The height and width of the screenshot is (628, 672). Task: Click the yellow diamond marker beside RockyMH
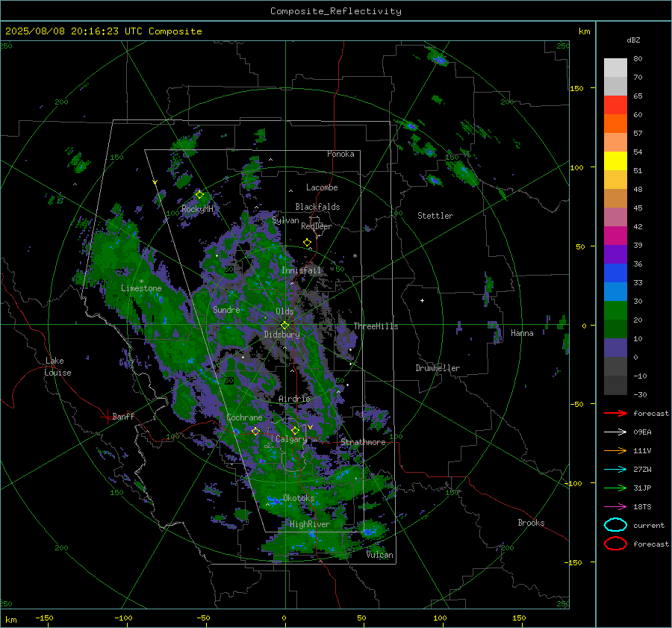[199, 195]
